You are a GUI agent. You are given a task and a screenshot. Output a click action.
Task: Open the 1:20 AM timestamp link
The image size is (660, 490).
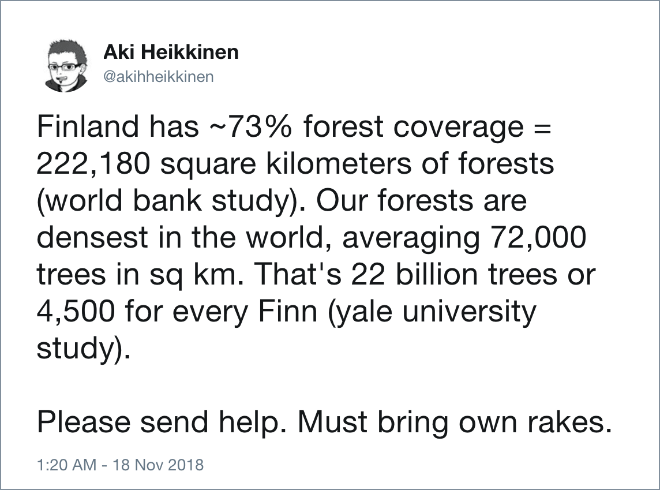click(67, 465)
